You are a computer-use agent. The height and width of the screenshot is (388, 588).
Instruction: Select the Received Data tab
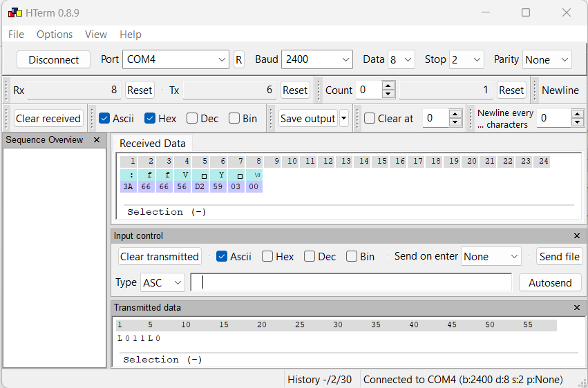[152, 144]
